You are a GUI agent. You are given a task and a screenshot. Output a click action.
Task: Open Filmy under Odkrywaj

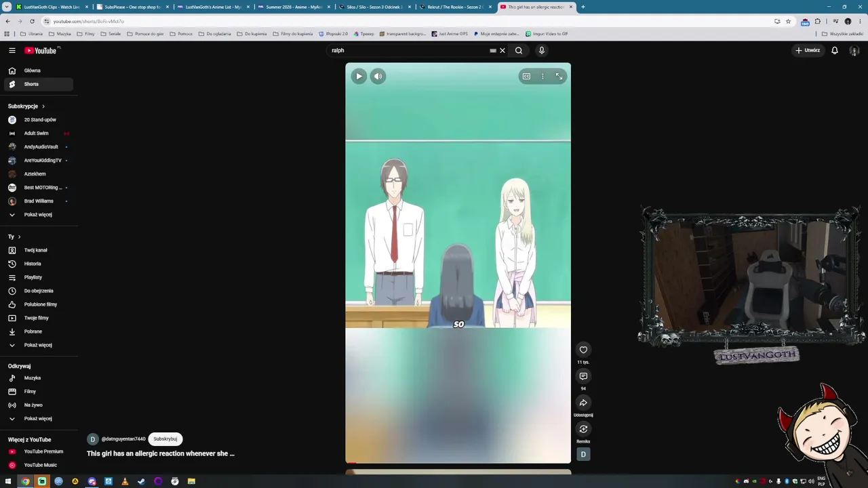coord(39,392)
